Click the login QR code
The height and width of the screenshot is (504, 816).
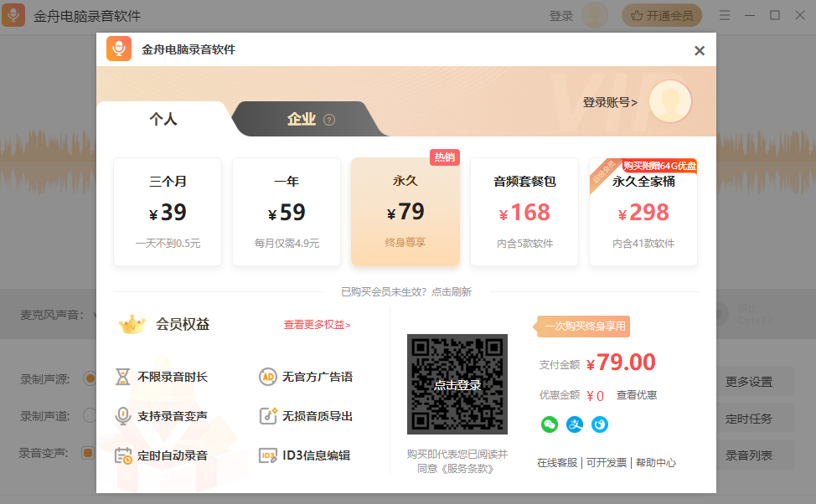coord(457,384)
